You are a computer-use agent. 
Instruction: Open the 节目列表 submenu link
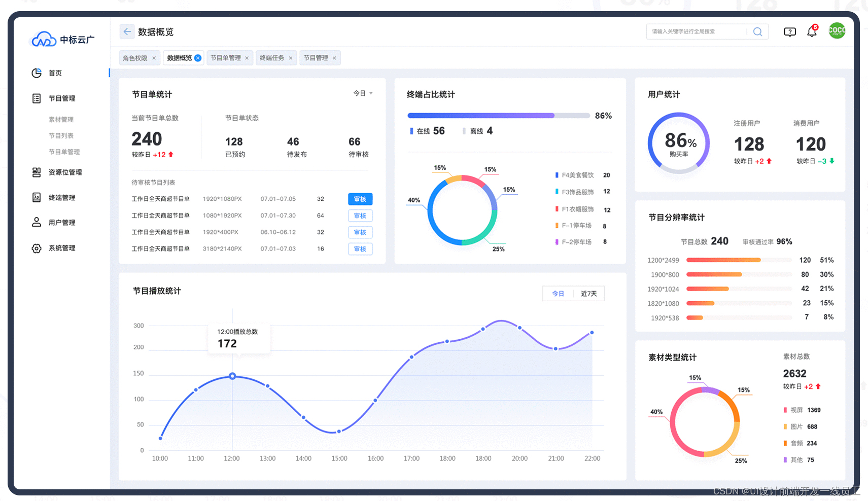click(x=61, y=135)
